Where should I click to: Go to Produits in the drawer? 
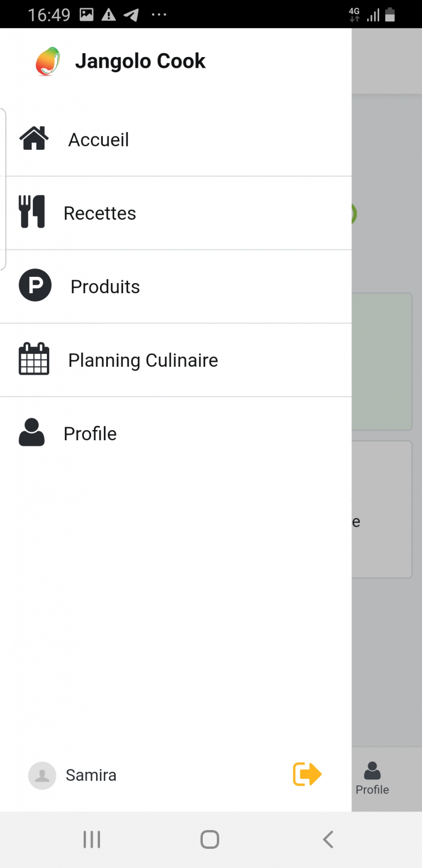(x=176, y=287)
